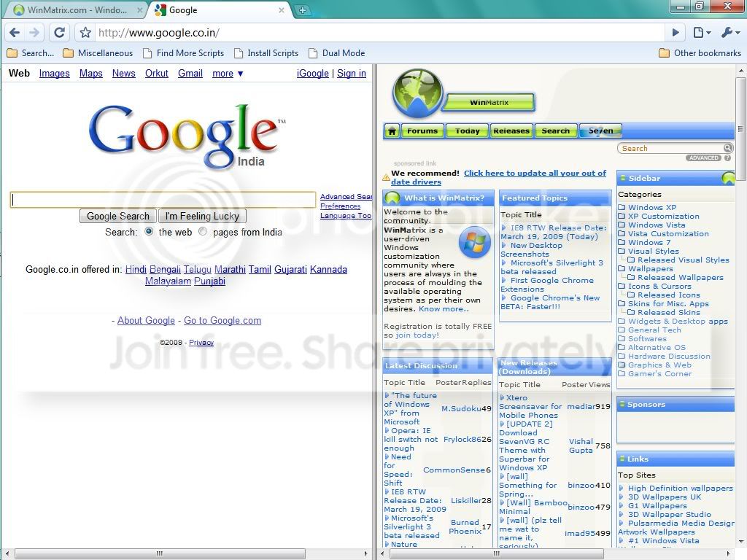Viewport: 747px width, 560px height.
Task: Close the WinMatrix.com tab
Action: (139, 10)
